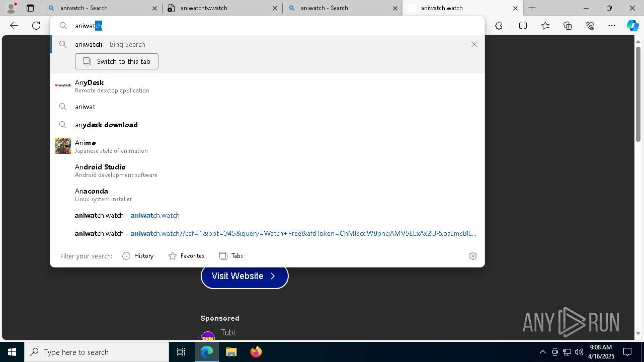Click Switch to this tab button
Viewport: 644px width, 362px height.
pos(117,61)
